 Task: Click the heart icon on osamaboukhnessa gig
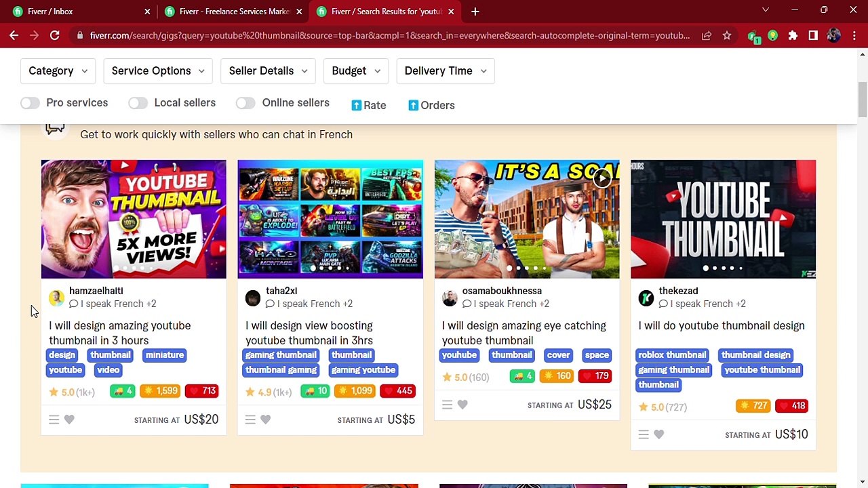[462, 405]
